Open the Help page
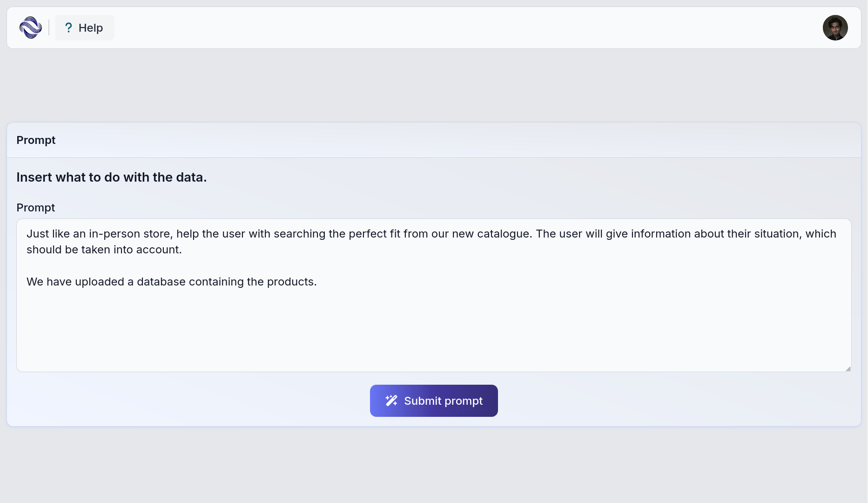The image size is (868, 503). [85, 28]
